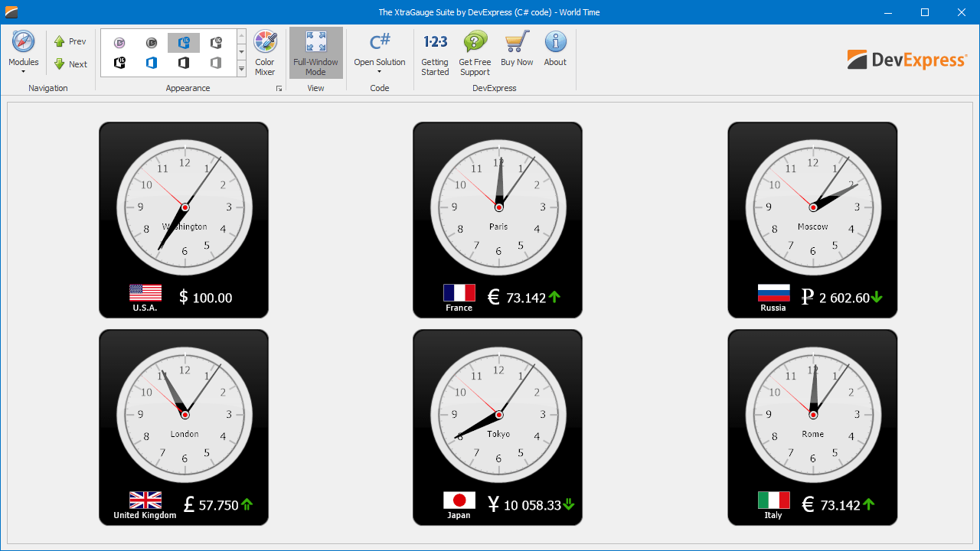Click the Next button
Viewport: 980px width, 551px height.
point(70,64)
